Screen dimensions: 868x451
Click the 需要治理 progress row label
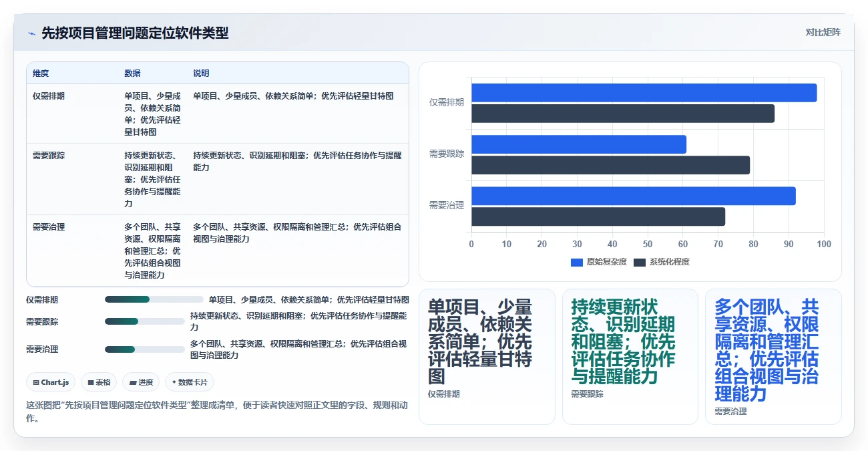[42, 349]
